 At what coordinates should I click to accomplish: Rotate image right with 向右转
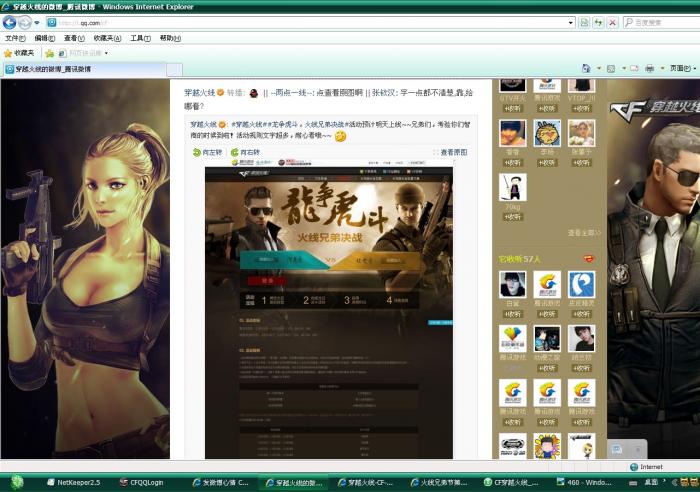coord(245,152)
